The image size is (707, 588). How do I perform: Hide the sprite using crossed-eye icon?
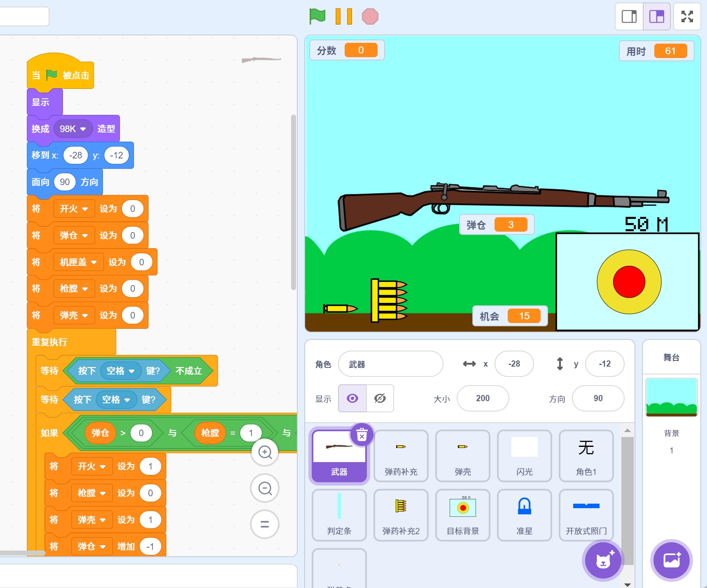[380, 398]
